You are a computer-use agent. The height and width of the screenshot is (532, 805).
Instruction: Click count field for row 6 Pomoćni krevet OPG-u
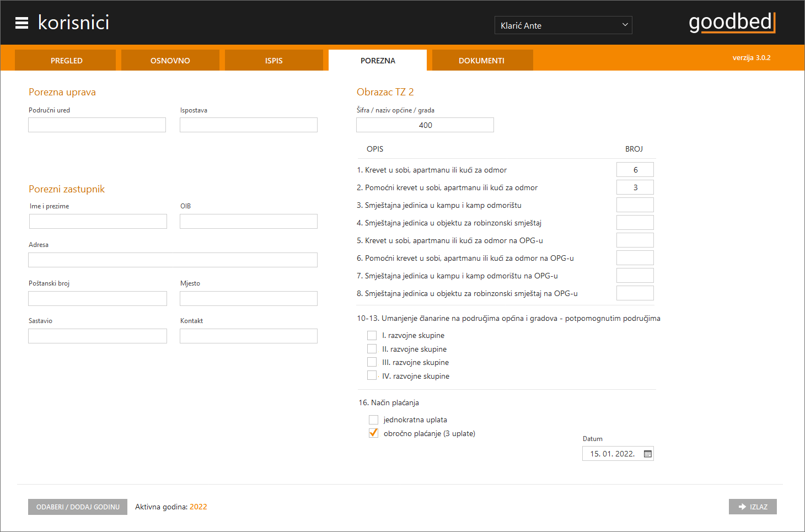coord(635,258)
